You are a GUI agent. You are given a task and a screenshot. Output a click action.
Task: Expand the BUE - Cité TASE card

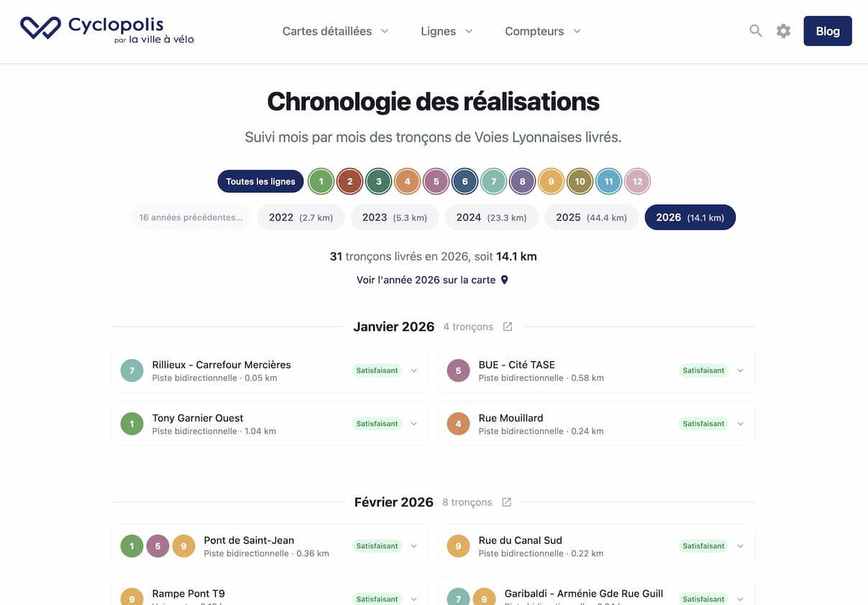(740, 370)
